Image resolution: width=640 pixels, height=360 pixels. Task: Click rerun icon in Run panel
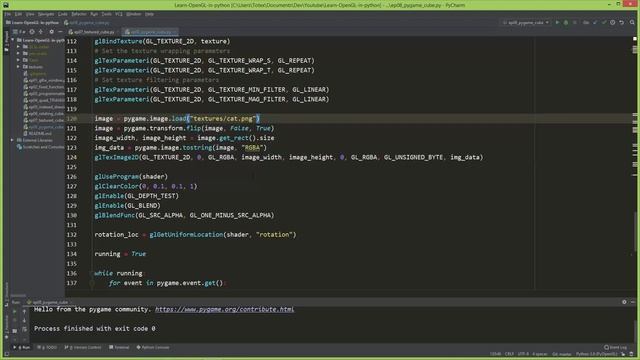(x=15, y=311)
